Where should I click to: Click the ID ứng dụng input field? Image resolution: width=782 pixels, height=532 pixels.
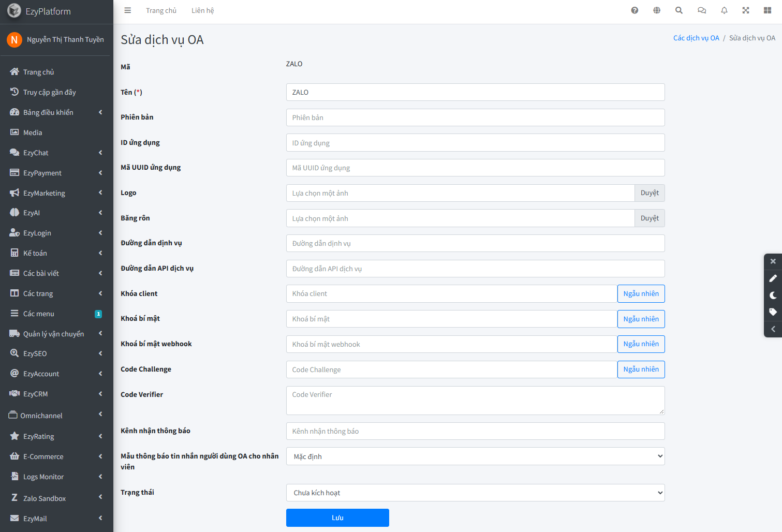(475, 143)
